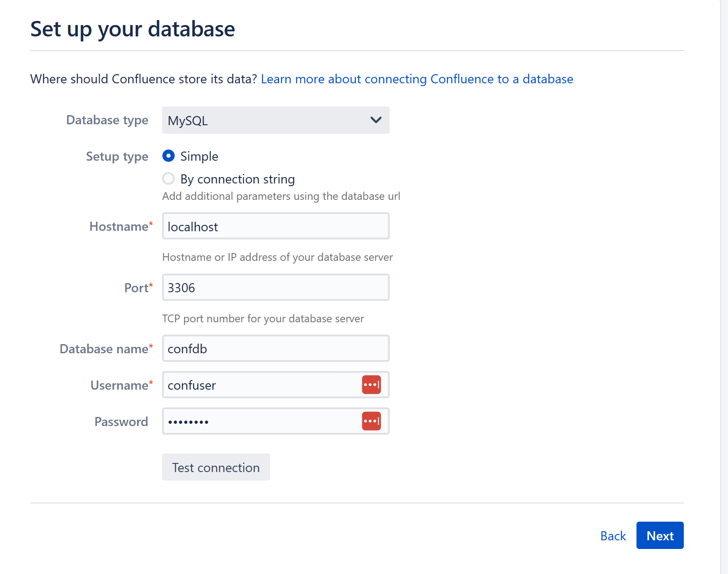Select the By connection string radio button
This screenshot has height=574, width=728.
[x=168, y=178]
